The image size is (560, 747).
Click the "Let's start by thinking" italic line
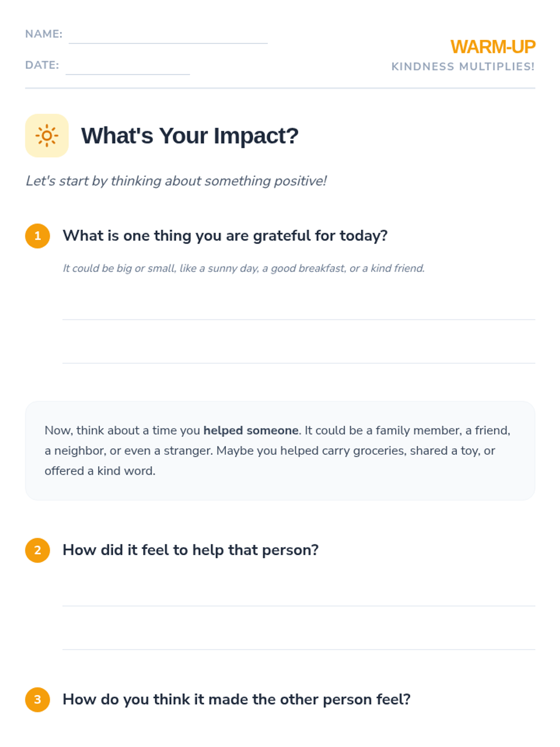coord(176,181)
